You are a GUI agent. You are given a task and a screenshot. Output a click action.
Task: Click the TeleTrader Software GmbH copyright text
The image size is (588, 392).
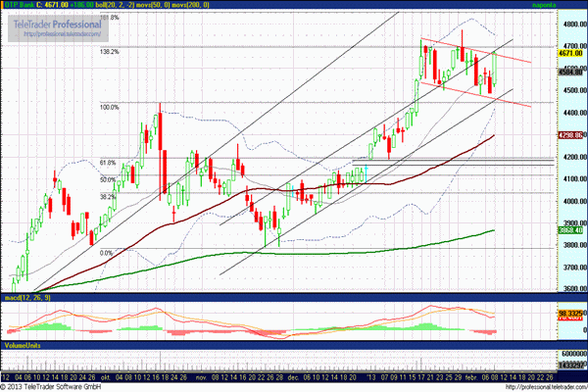pyautogui.click(x=49, y=386)
